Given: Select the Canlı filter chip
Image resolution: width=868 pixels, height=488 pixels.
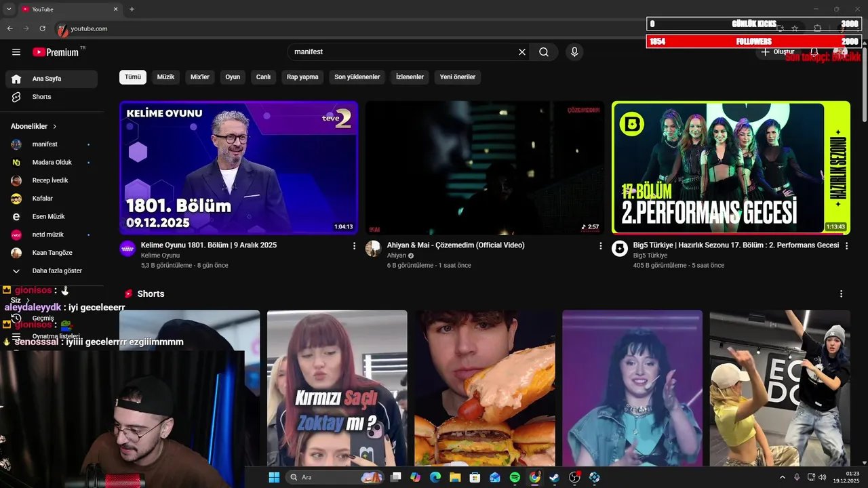Looking at the screenshot, I should click(x=263, y=77).
